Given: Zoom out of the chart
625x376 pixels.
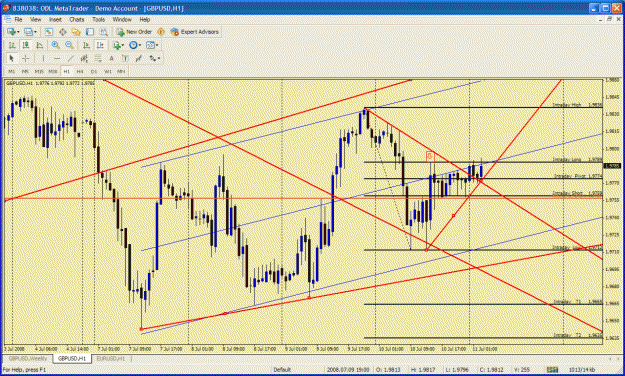Looking at the screenshot, I should (69, 45).
